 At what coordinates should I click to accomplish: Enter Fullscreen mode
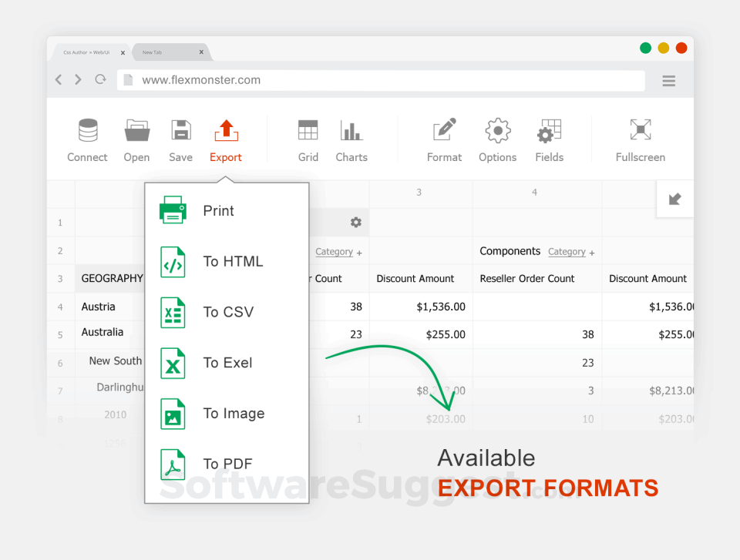(x=640, y=139)
